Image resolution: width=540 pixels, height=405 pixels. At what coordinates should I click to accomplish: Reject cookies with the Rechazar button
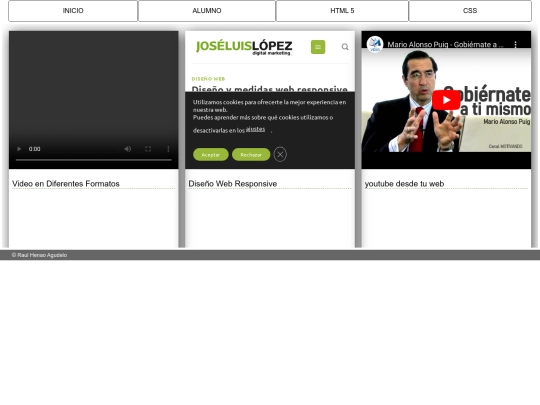click(251, 155)
